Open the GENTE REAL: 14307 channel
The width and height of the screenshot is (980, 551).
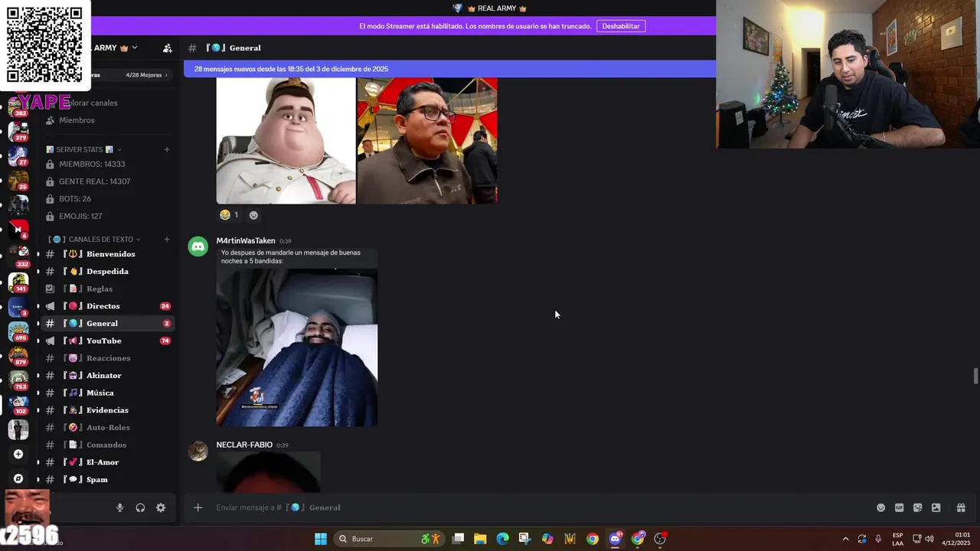[x=108, y=181]
